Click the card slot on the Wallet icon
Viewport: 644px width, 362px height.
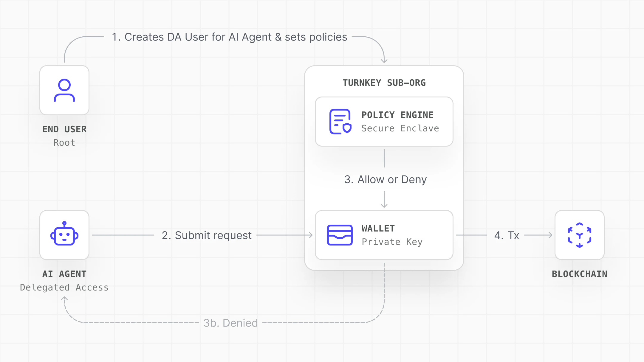point(340,231)
